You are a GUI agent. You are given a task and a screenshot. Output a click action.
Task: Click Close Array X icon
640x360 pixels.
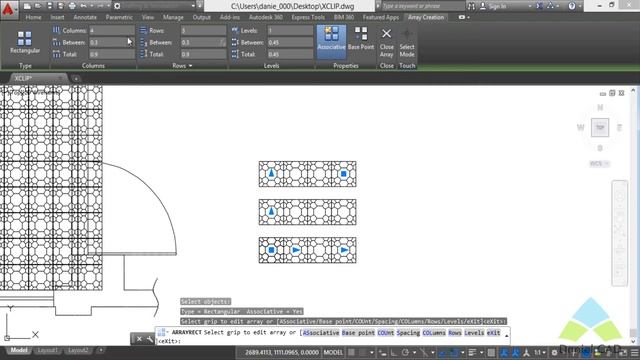click(386, 33)
